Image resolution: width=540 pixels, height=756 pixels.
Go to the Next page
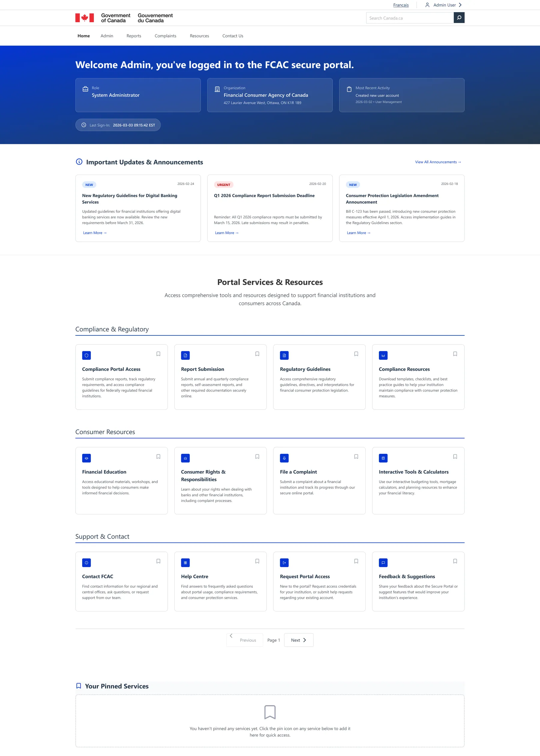298,640
